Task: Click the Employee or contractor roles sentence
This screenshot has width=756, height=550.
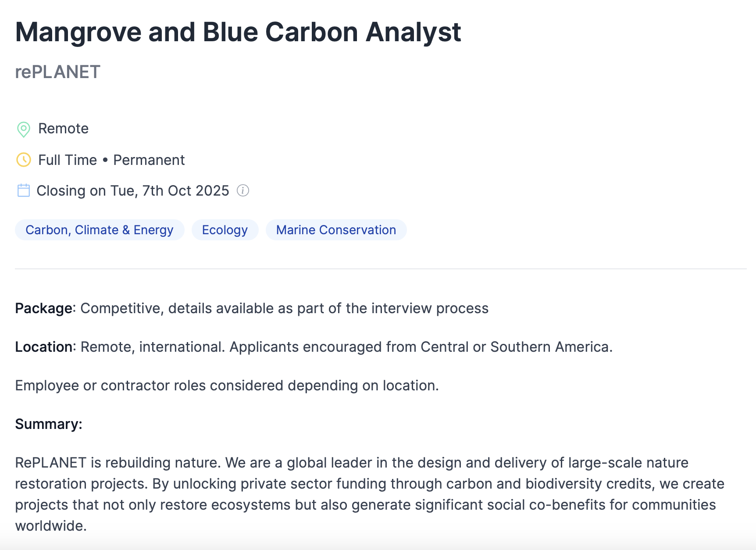Action: (227, 386)
